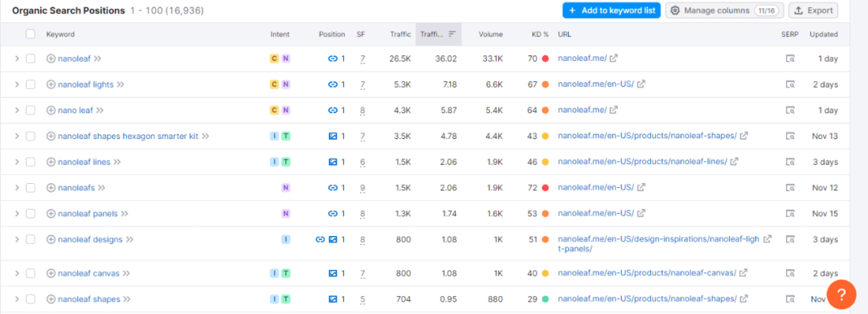Open external link icon for nanoleaf-canvas URL

coord(743,272)
